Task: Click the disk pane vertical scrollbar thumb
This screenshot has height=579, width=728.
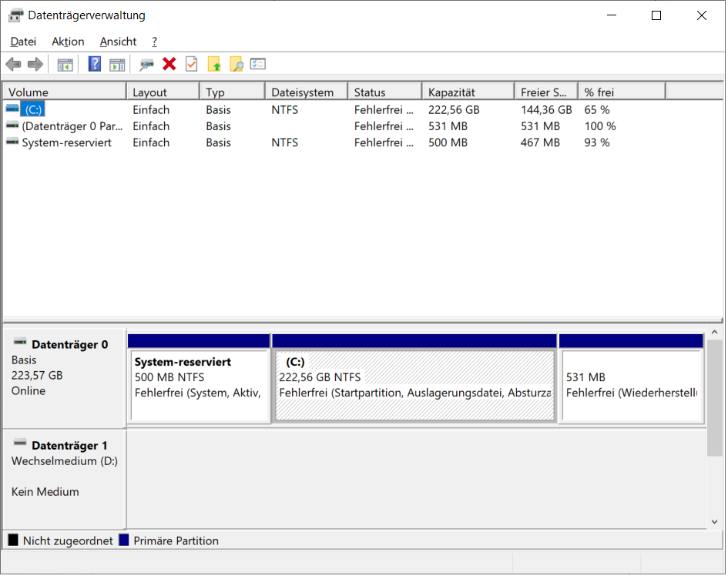Action: (x=715, y=397)
